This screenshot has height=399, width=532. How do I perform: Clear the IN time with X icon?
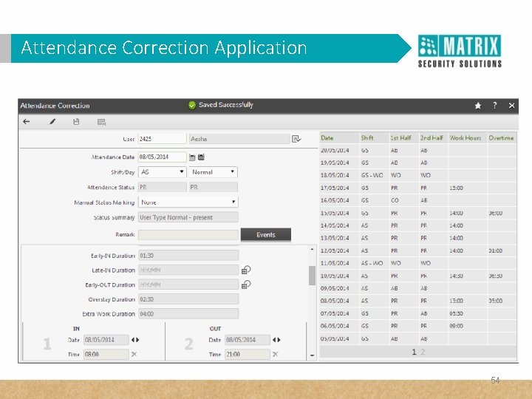134,354
